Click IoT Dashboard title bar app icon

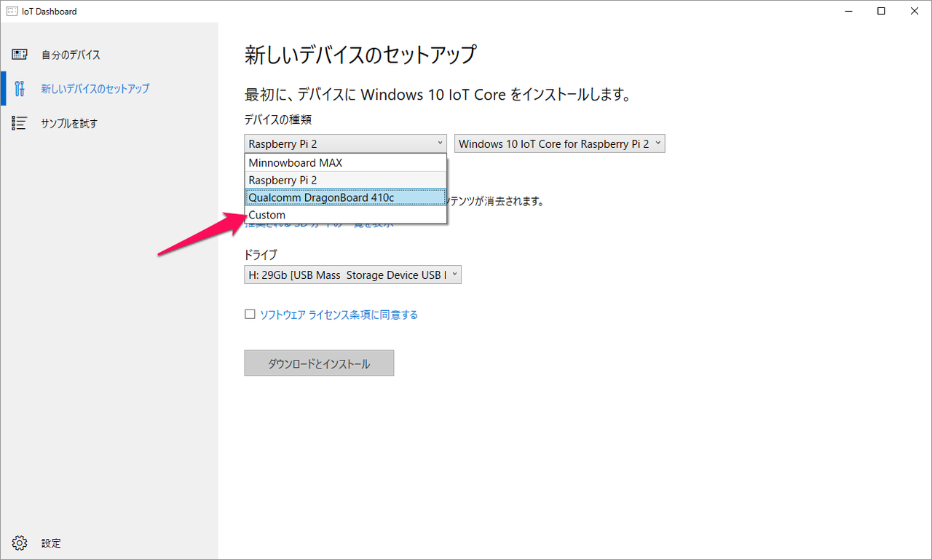[12, 11]
